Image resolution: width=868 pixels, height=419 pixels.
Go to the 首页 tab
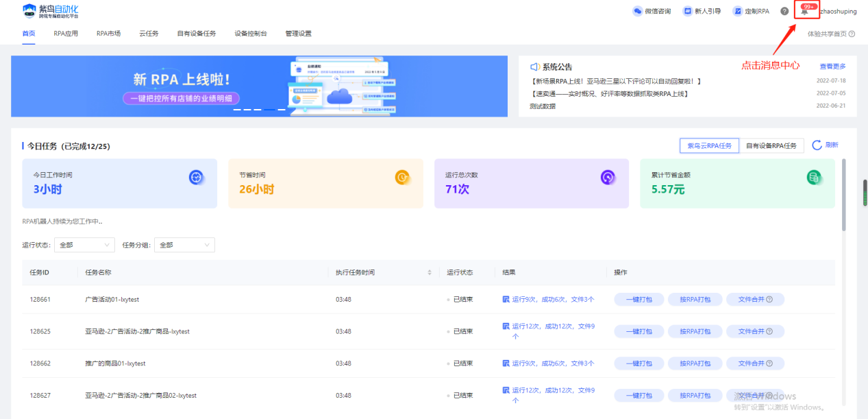[29, 34]
